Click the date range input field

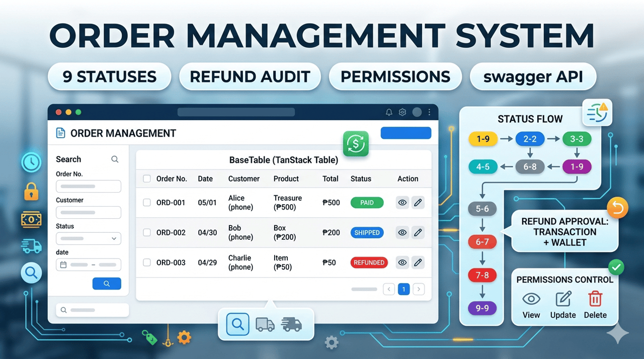(89, 264)
